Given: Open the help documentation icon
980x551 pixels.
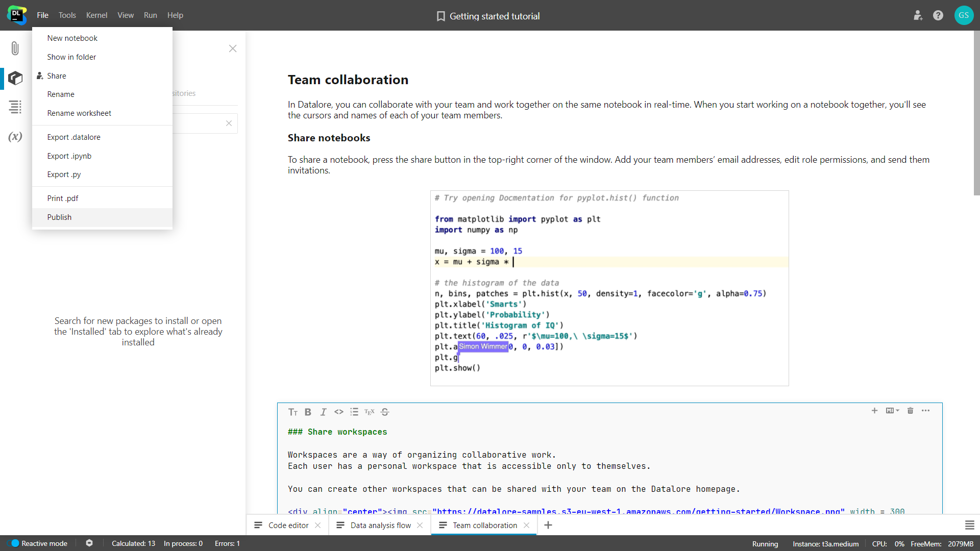Looking at the screenshot, I should (938, 15).
